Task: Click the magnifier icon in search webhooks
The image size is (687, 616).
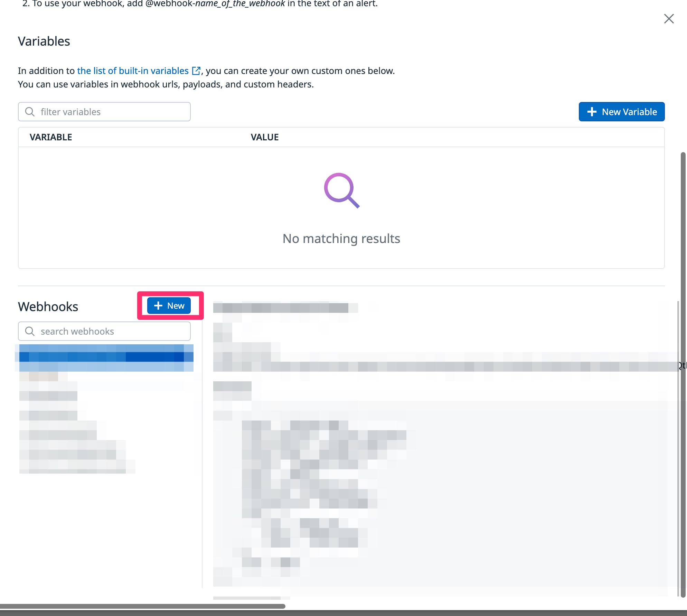Action: 30,331
